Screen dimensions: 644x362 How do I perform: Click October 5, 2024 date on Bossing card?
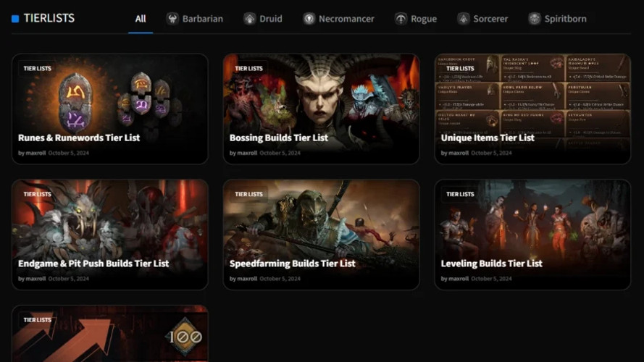tap(280, 153)
